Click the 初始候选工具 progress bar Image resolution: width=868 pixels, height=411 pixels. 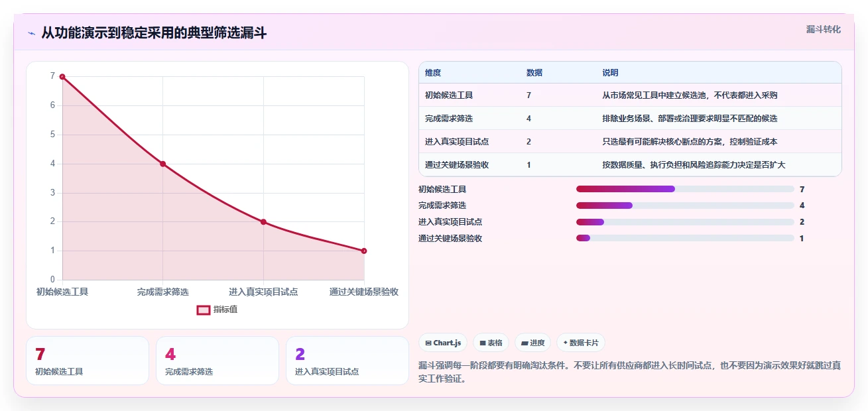point(685,189)
